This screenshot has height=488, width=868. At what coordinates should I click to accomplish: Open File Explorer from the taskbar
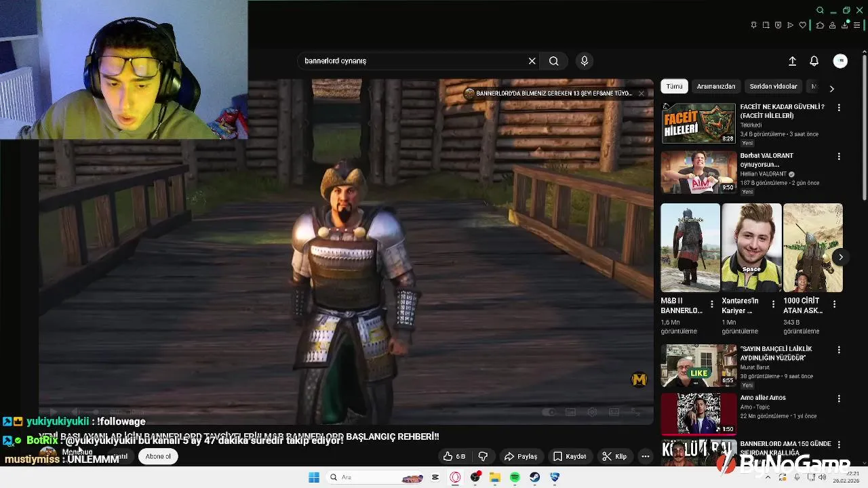[x=495, y=477]
